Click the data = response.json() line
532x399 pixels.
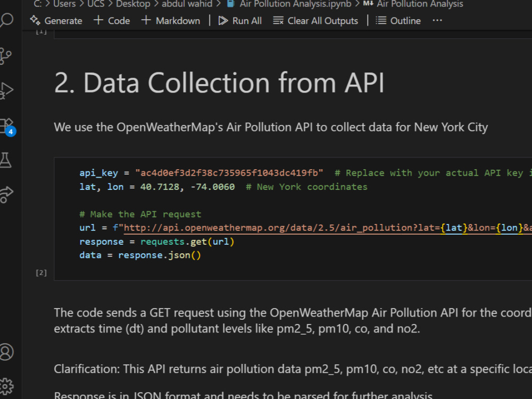coord(140,255)
